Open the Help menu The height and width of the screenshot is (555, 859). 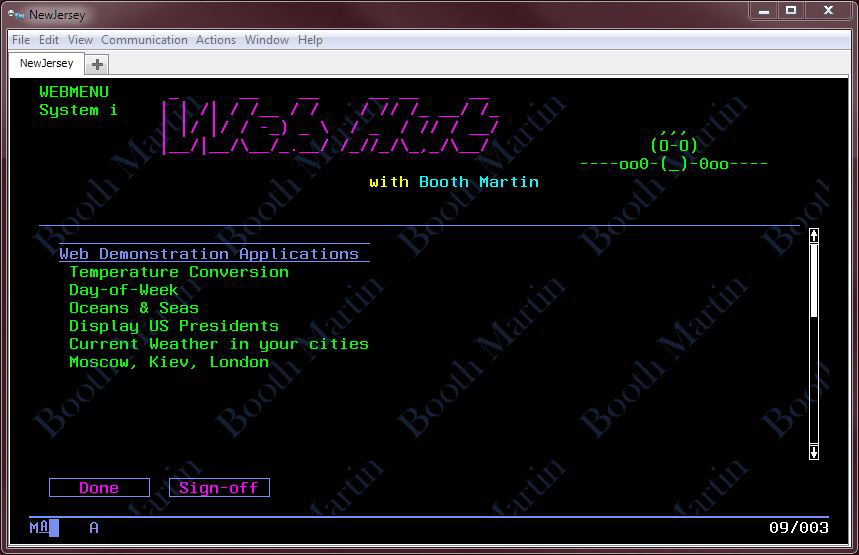310,40
